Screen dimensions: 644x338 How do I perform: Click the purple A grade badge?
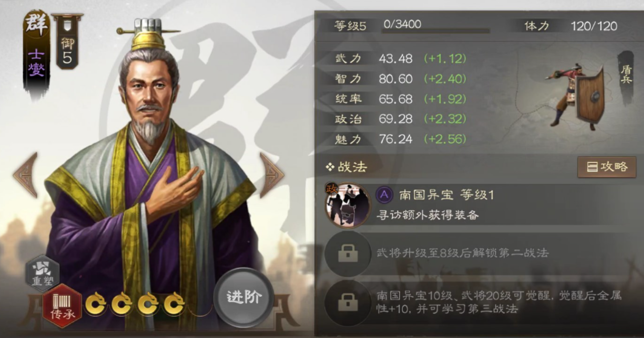pyautogui.click(x=384, y=195)
